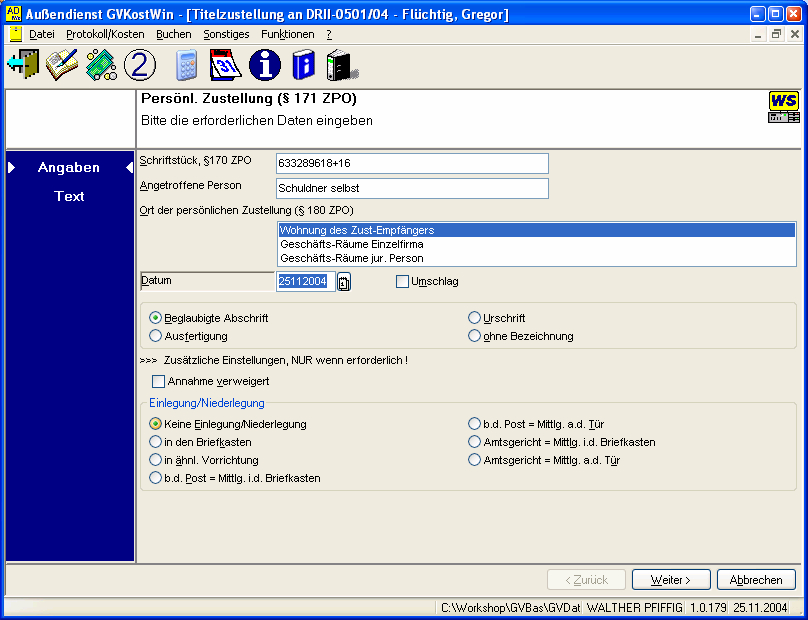
Task: Open the notebook with pen icon
Action: click(62, 65)
